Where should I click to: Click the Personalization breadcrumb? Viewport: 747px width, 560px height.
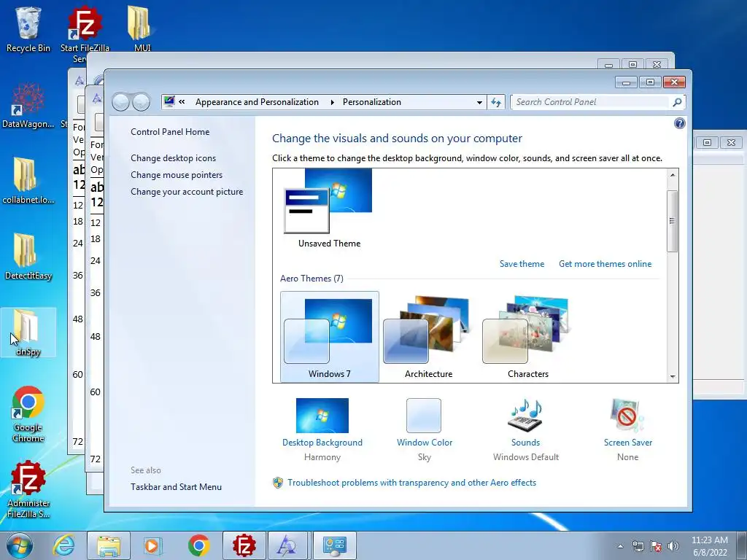(371, 102)
